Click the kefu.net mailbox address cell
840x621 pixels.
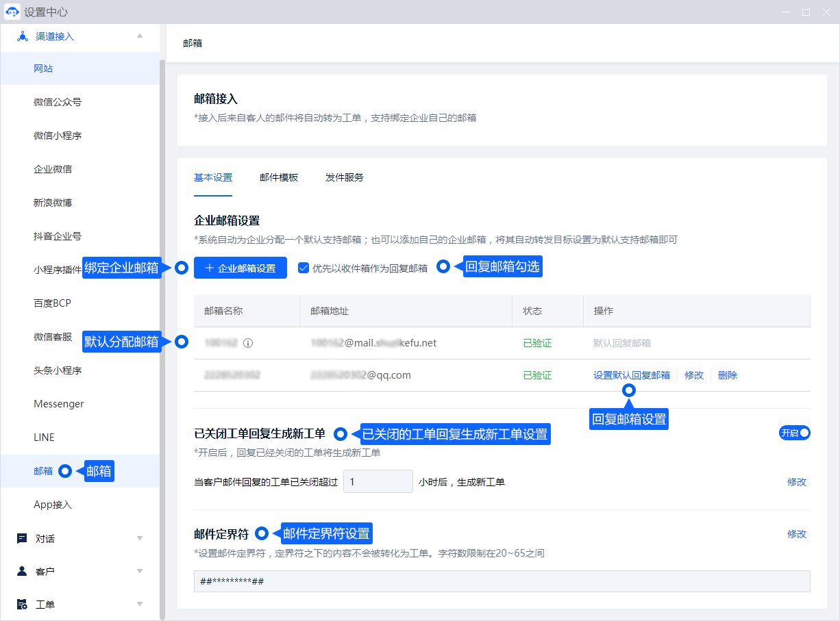pyautogui.click(x=373, y=343)
